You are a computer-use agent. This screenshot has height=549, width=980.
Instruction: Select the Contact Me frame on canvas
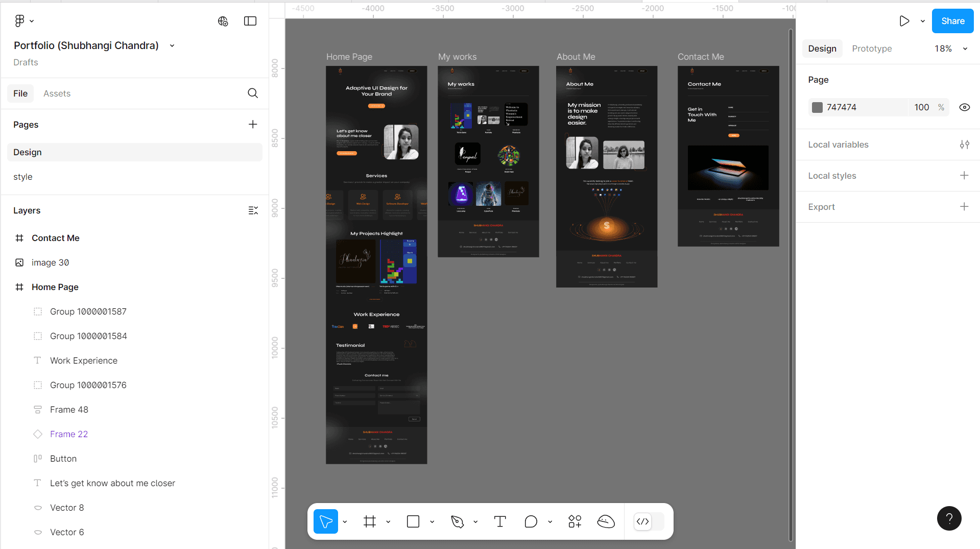(x=728, y=156)
